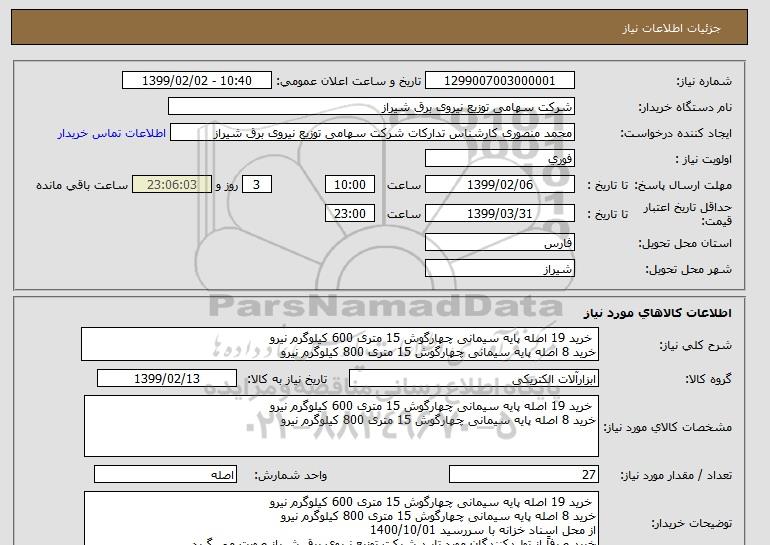
Task: Click the label شماره نیاز
Action: tap(704, 81)
